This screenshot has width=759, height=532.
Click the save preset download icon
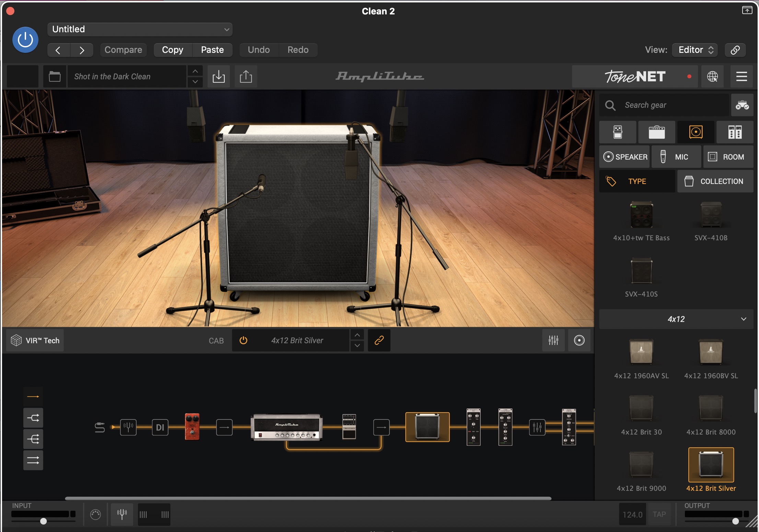click(219, 77)
